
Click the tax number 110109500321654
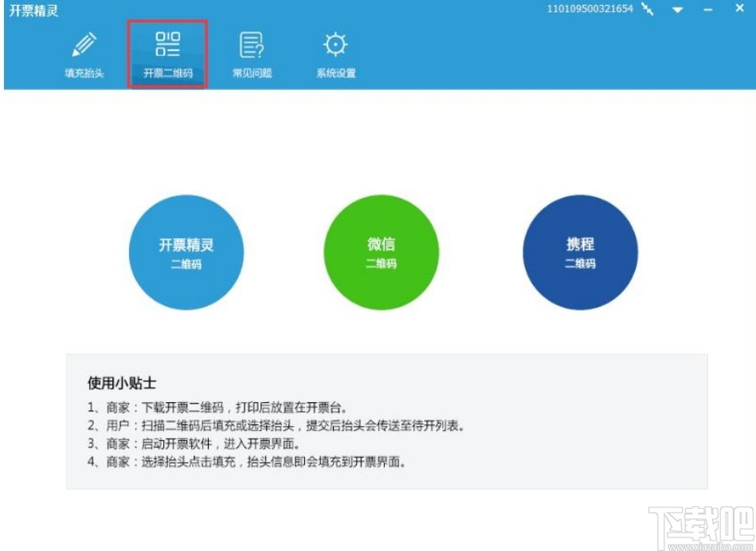(x=590, y=9)
